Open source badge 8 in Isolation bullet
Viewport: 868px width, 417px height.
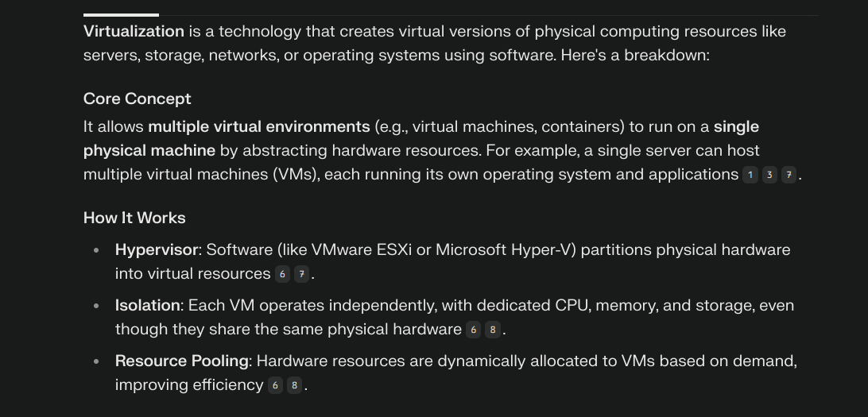click(493, 330)
